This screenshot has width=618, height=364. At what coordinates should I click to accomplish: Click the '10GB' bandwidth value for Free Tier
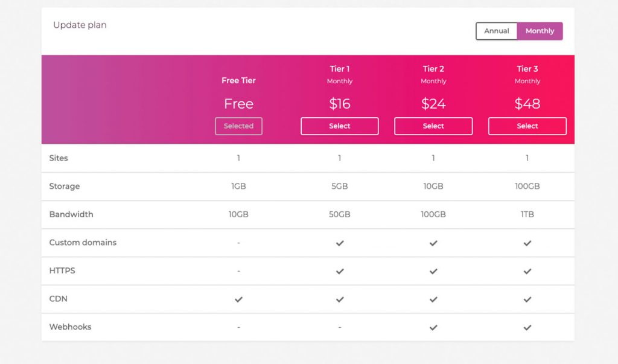point(238,214)
